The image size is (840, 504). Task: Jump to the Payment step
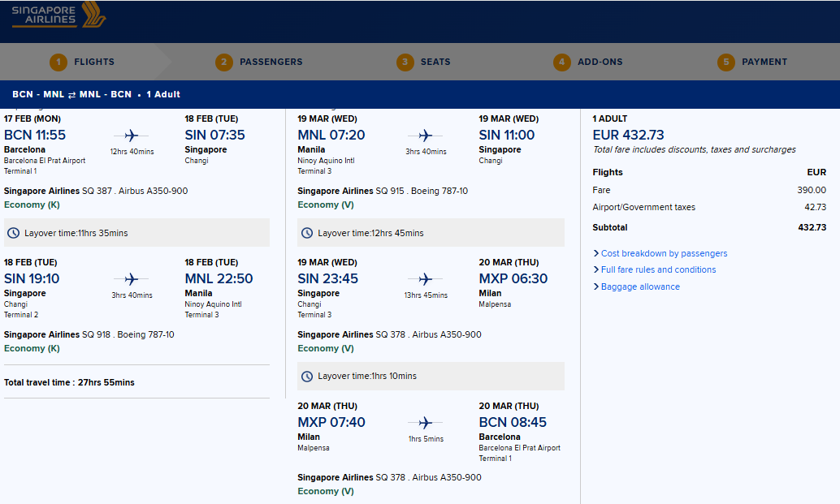tap(752, 62)
